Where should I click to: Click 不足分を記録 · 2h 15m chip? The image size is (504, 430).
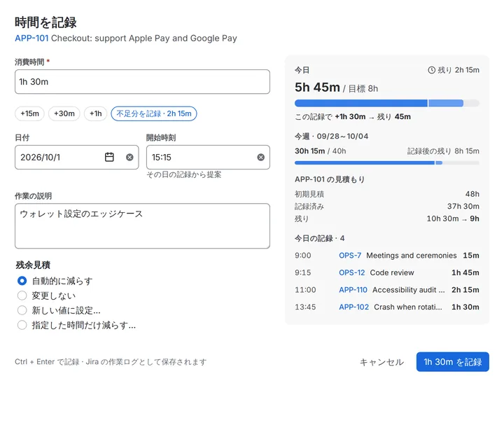(x=154, y=113)
